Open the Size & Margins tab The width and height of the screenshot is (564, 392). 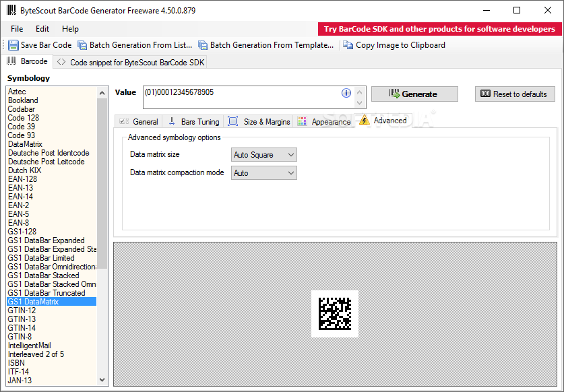click(x=259, y=121)
